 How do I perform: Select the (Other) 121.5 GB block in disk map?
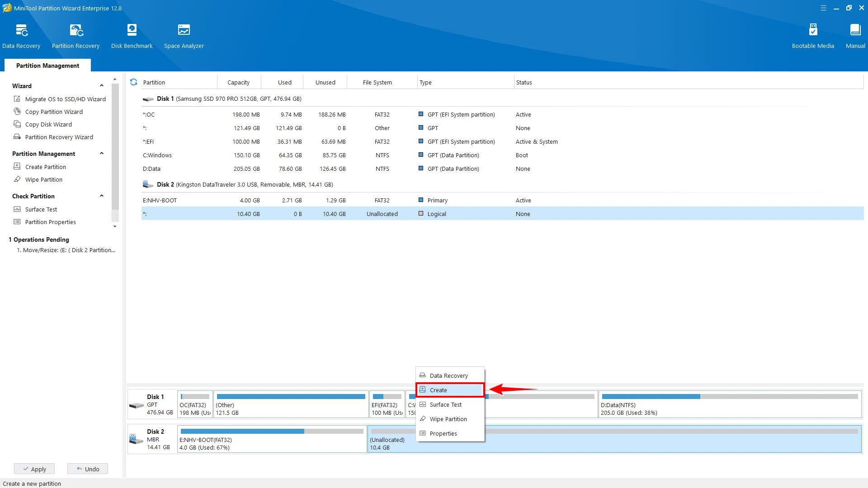tap(291, 404)
